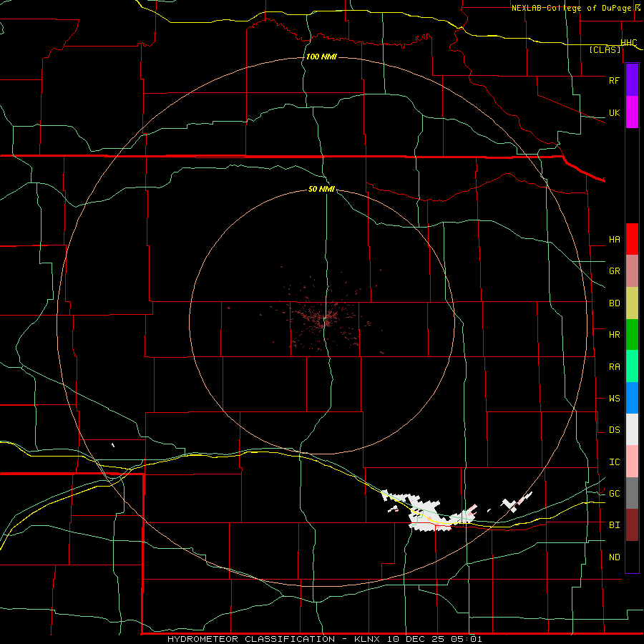The image size is (644, 644).
Task: Click the light green RA legend color block
Action: (x=632, y=366)
